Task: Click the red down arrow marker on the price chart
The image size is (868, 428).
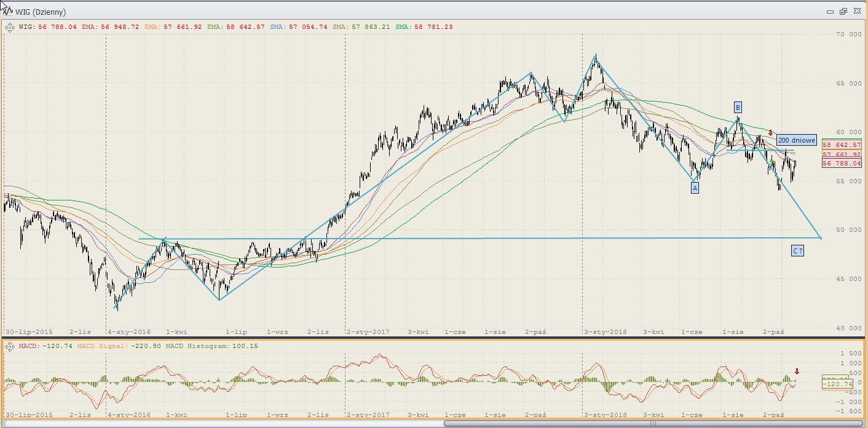Action: click(770, 133)
